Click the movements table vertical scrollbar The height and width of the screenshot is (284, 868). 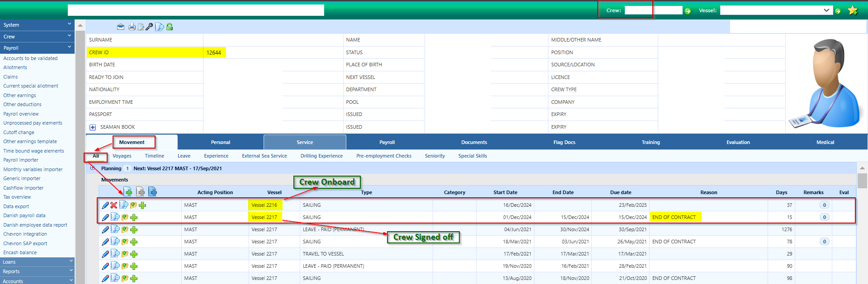point(862,181)
